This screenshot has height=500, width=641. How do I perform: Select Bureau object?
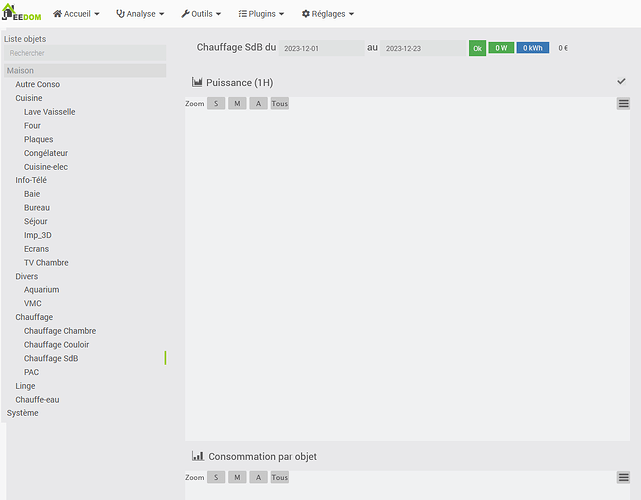37,208
